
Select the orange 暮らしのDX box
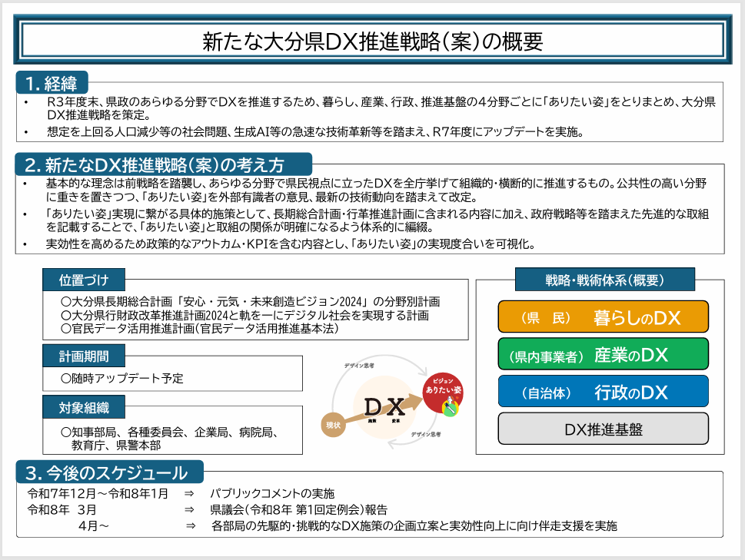tap(603, 316)
